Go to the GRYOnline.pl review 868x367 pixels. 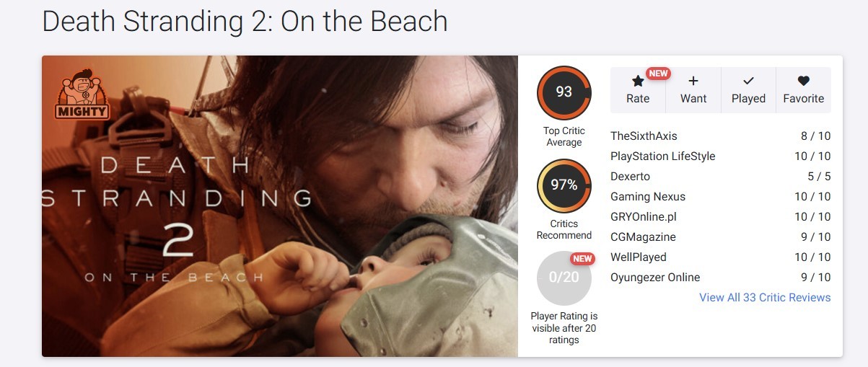pos(643,216)
